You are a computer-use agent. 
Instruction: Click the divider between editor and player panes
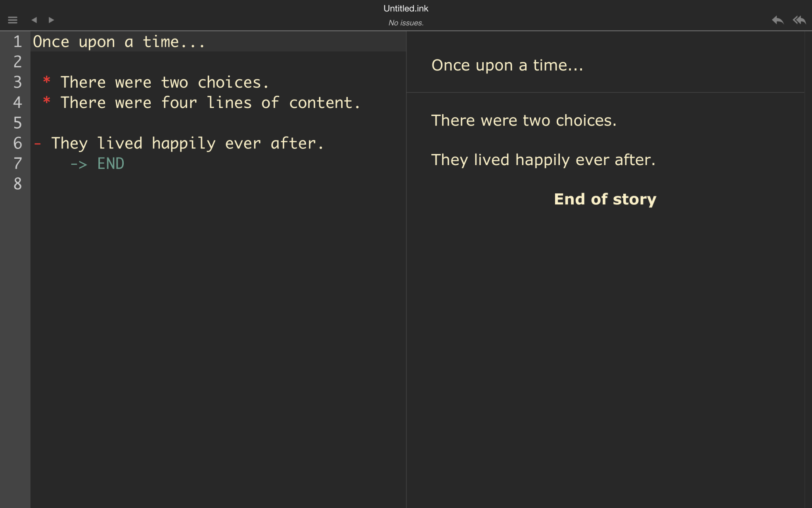tap(407, 254)
